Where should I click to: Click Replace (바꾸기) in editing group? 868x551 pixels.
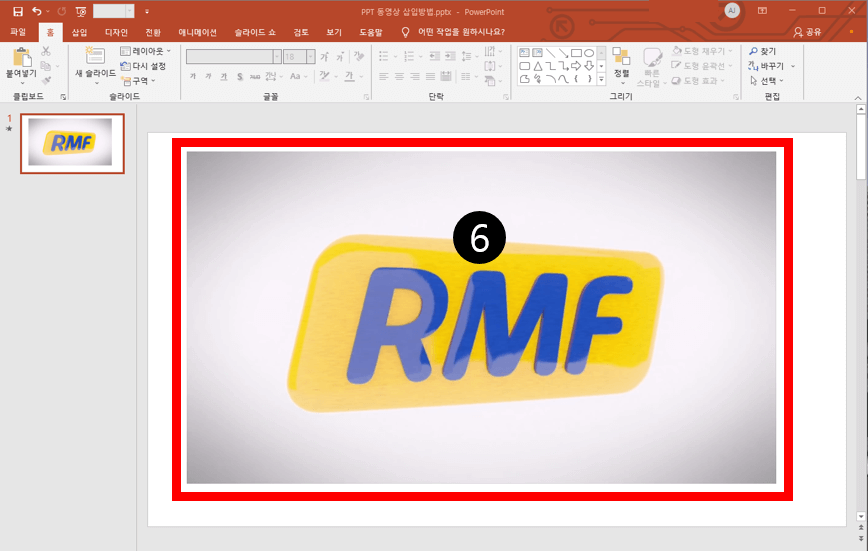pyautogui.click(x=766, y=66)
